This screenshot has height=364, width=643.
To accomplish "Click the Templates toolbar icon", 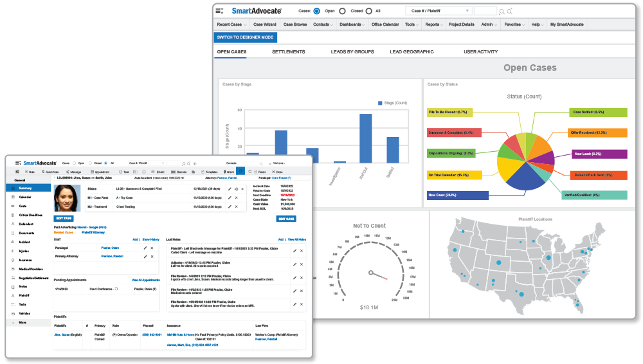I will [203, 172].
